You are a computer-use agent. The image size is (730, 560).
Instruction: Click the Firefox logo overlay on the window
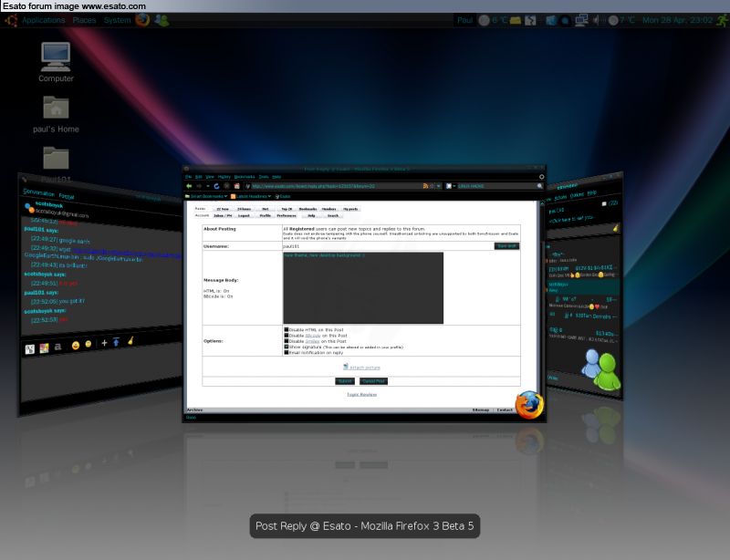click(x=529, y=405)
